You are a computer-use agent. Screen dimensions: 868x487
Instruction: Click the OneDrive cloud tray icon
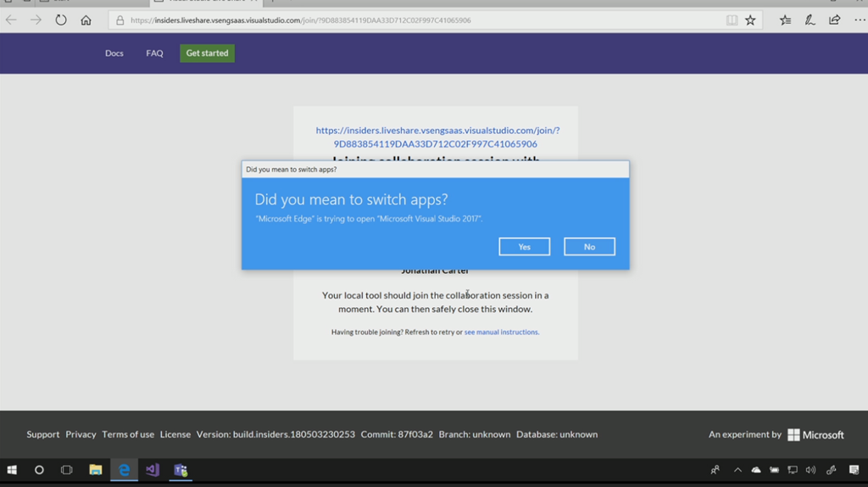pyautogui.click(x=755, y=470)
